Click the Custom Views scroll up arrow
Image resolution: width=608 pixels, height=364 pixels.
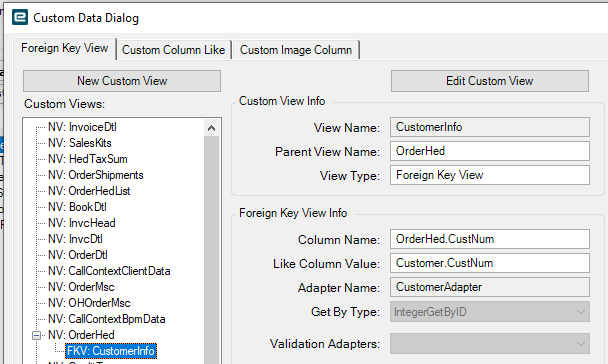click(x=211, y=128)
